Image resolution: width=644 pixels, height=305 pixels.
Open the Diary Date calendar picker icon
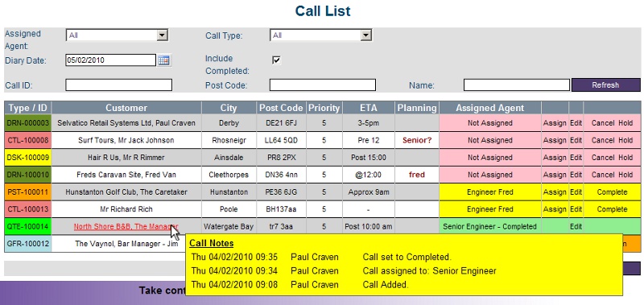click(x=164, y=60)
